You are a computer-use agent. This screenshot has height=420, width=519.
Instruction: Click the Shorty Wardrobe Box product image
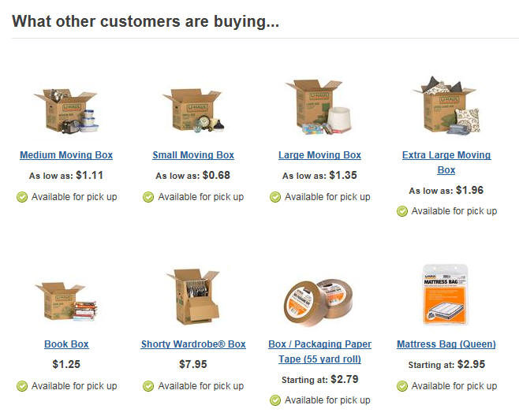193,296
